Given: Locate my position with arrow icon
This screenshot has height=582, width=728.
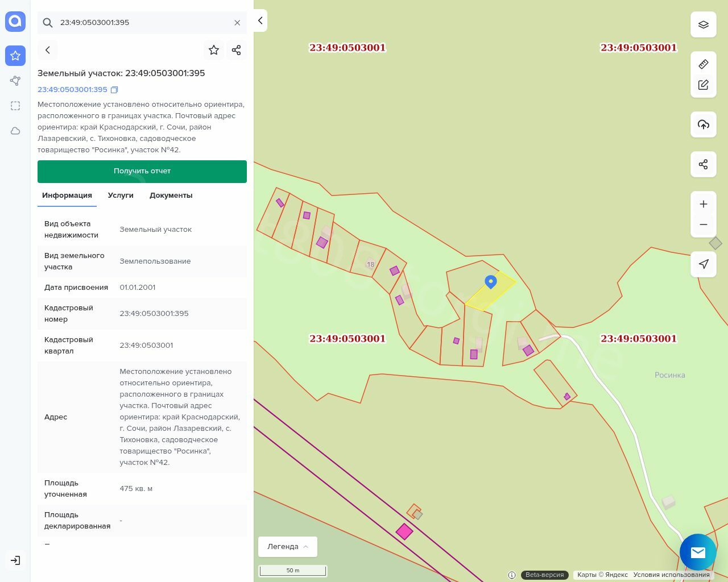Looking at the screenshot, I should coord(703,264).
